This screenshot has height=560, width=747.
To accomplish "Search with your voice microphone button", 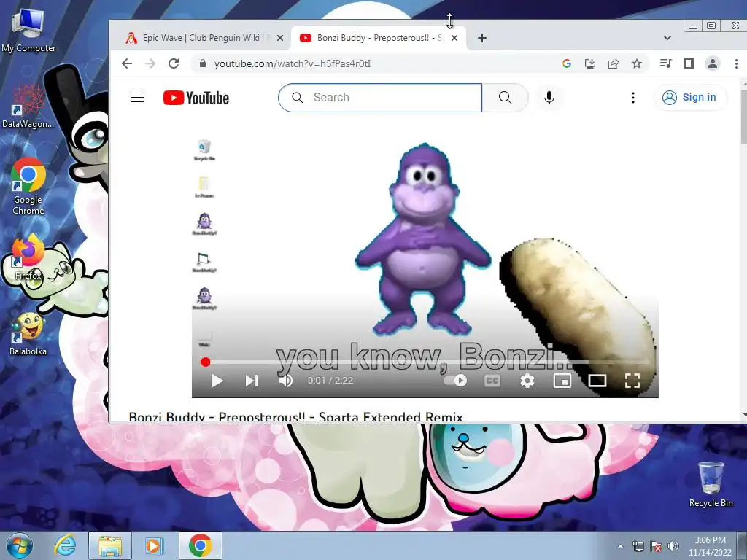I will (549, 98).
